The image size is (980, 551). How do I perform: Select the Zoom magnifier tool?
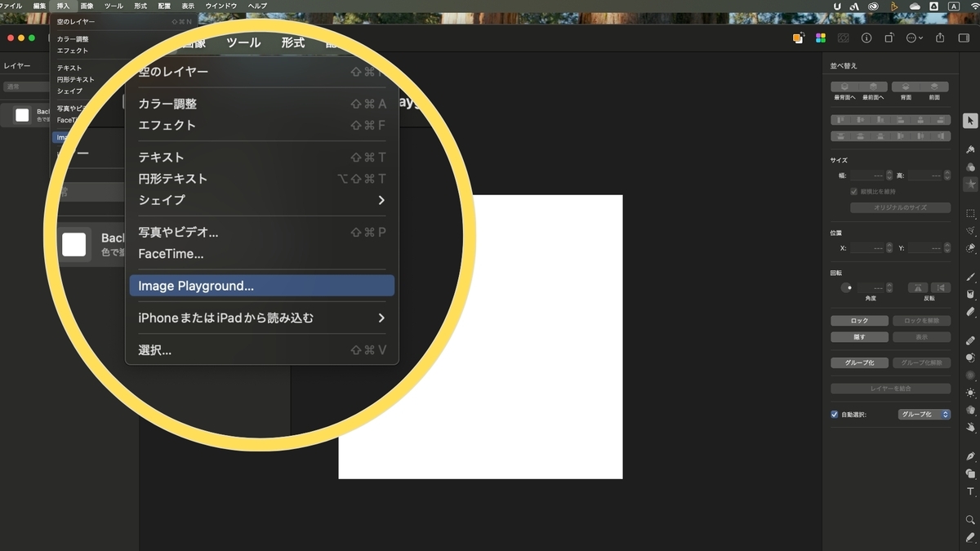click(x=970, y=520)
